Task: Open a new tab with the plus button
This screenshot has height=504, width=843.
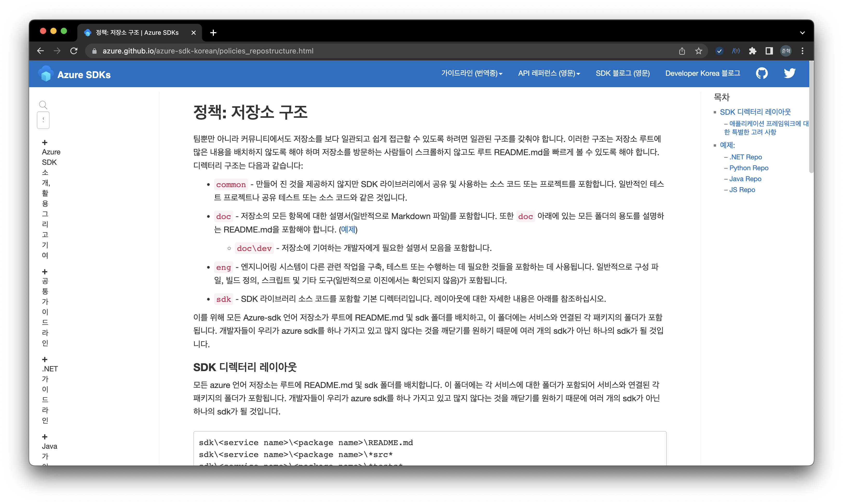Action: coord(213,33)
